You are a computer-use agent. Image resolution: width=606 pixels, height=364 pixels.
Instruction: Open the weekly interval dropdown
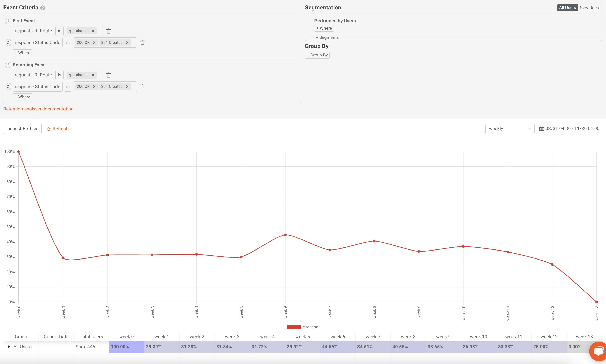(510, 129)
